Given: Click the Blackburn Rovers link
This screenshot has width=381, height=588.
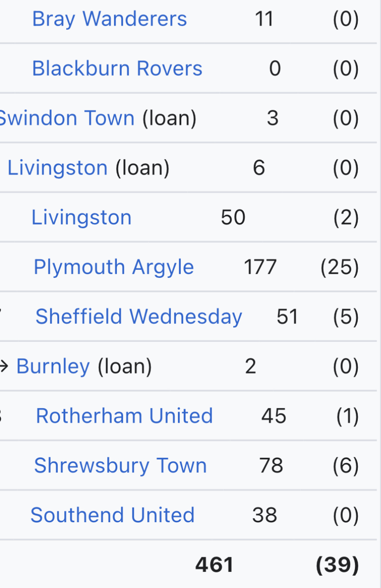Looking at the screenshot, I should [117, 69].
